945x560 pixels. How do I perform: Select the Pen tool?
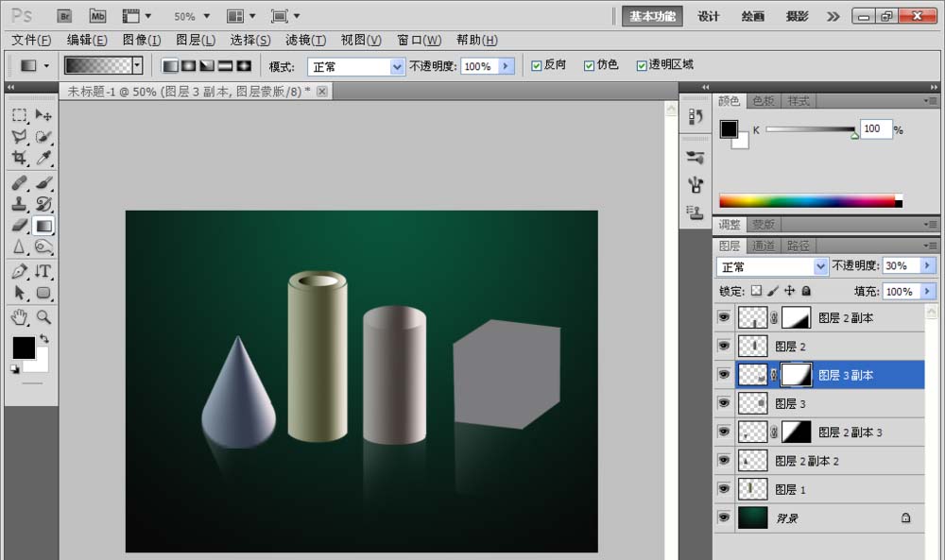(19, 272)
